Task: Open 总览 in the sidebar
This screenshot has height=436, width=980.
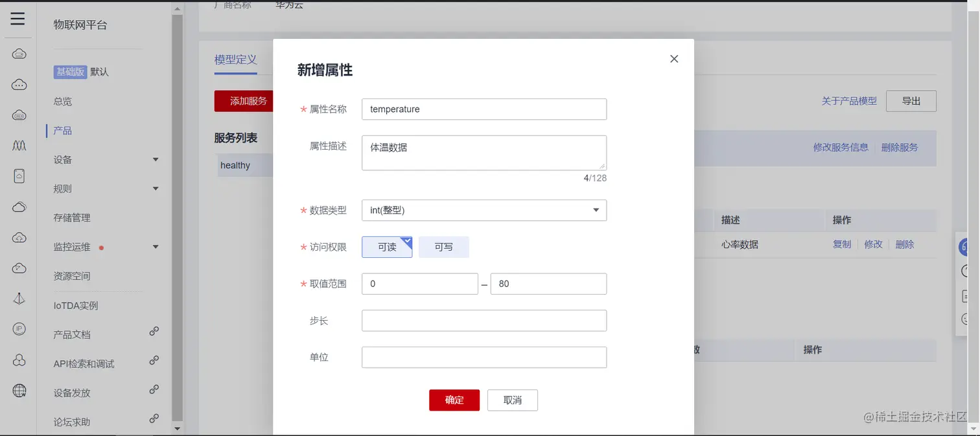Action: click(63, 101)
